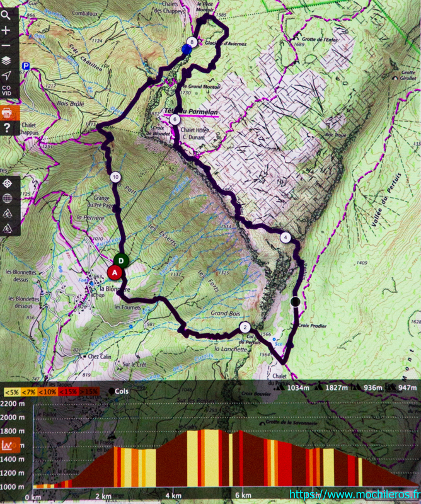Open the search magnifier tool
This screenshot has height=504, width=421.
pyautogui.click(x=6, y=15)
